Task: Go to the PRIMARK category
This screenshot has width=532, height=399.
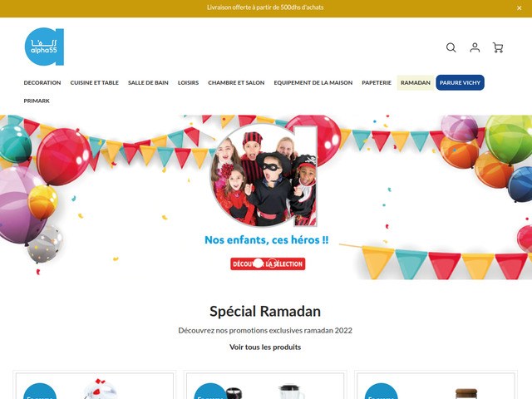Action: click(x=37, y=101)
